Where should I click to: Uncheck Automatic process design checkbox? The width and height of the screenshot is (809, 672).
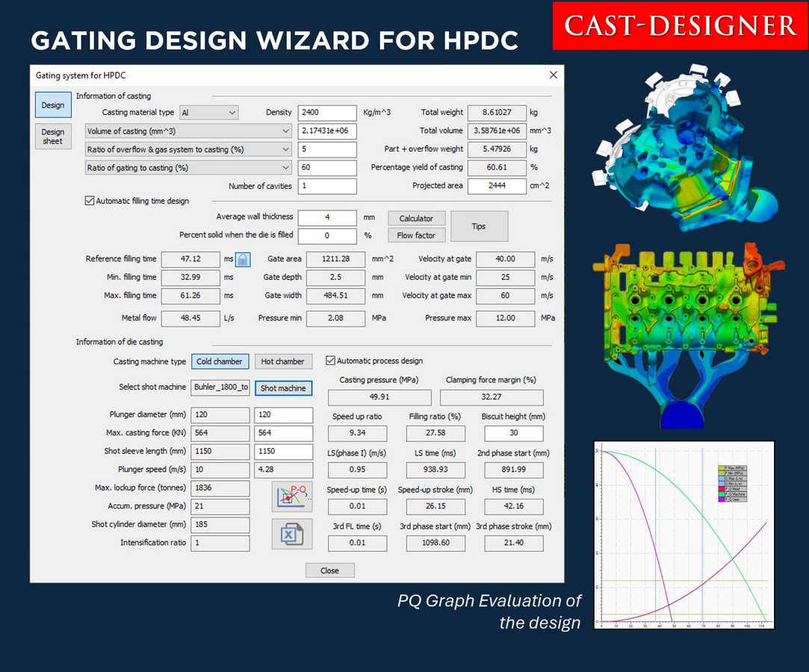[331, 361]
